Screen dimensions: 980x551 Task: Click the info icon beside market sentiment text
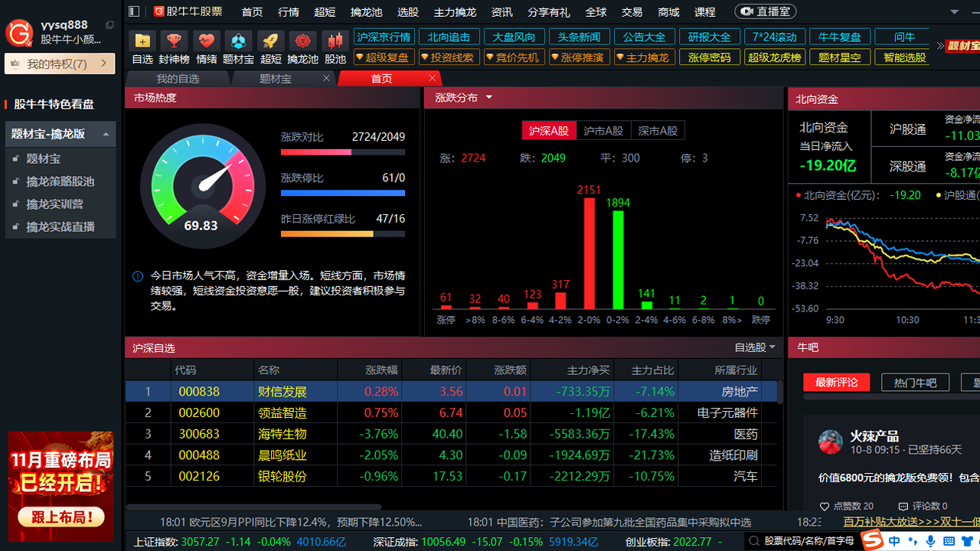coord(137,275)
